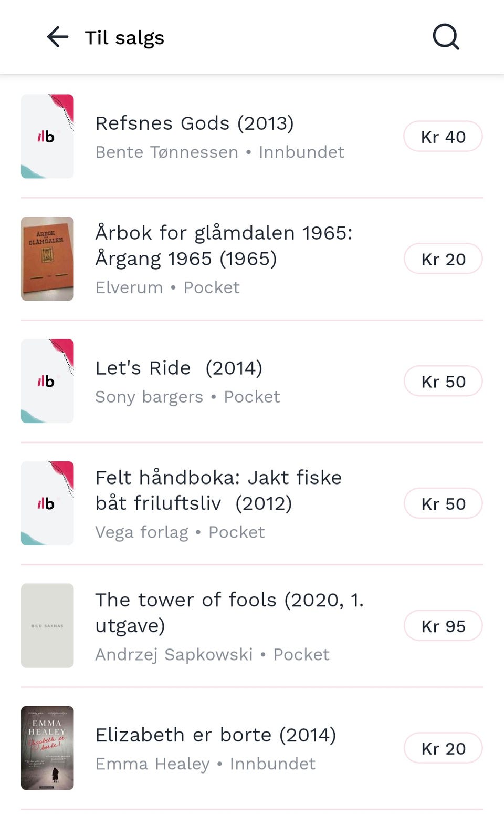This screenshot has width=504, height=814.
Task: Select the Let's Ride (2014) title
Action: coord(178,368)
